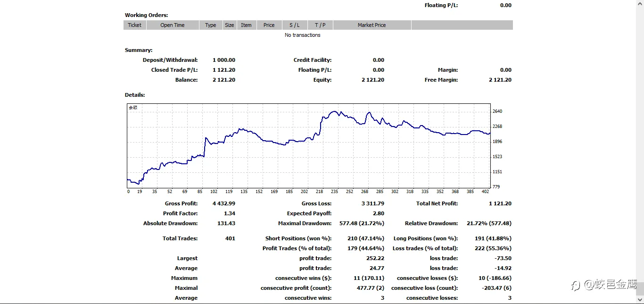Click the Market Price column header
This screenshot has width=644, height=304.
(372, 25)
